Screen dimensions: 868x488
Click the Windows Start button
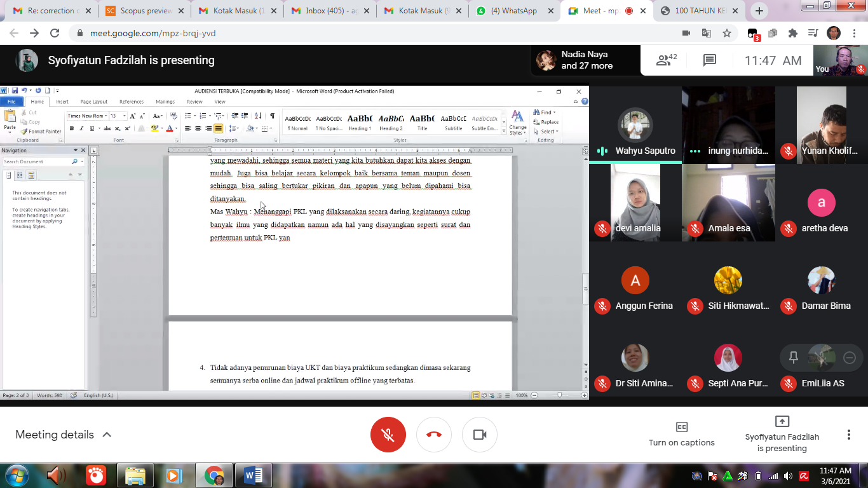point(17,475)
